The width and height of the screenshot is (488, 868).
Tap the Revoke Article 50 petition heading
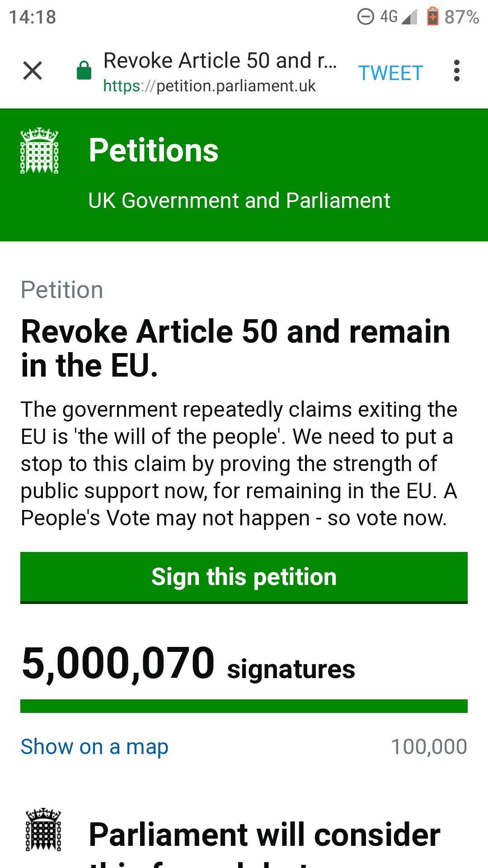(235, 348)
